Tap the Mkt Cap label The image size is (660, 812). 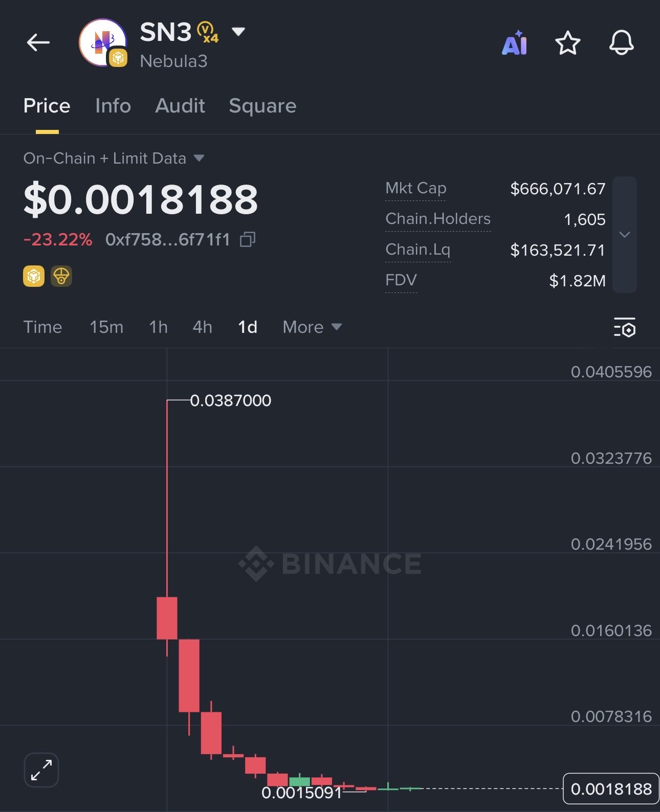(x=415, y=188)
